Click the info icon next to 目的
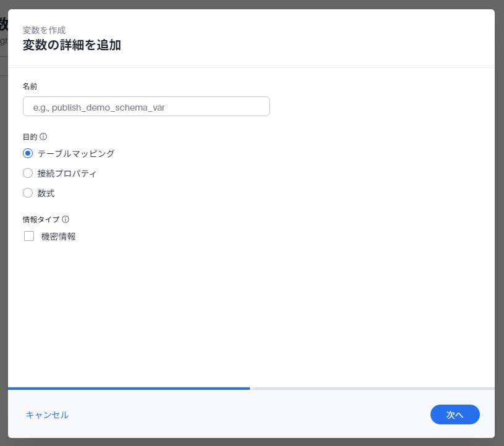Viewport: 504px width, 446px height. (43, 137)
